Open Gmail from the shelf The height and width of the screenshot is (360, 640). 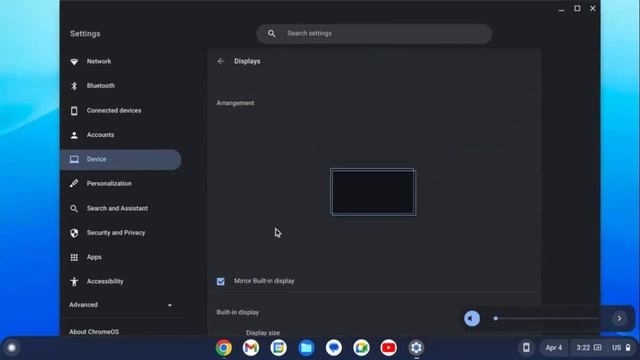tap(251, 348)
